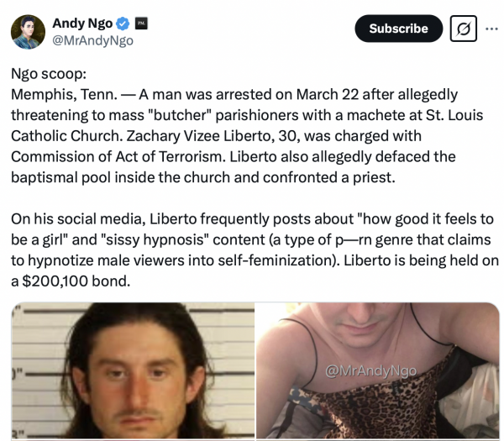The height and width of the screenshot is (441, 504).
Task: Click the blue verified checkmark badge
Action: click(123, 24)
